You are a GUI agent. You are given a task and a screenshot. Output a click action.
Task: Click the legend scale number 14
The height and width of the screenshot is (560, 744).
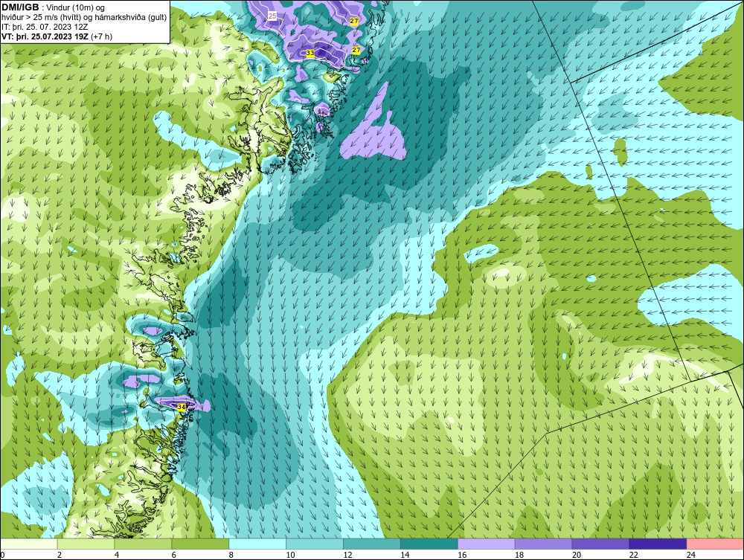pos(405,555)
